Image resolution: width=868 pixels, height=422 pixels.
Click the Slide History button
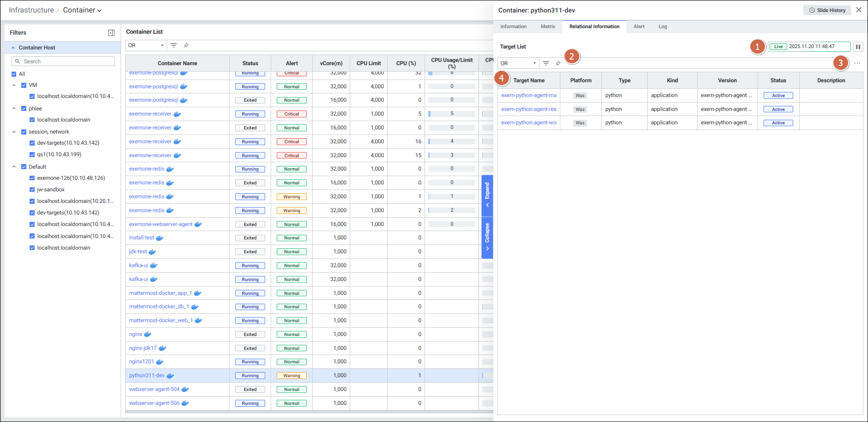(x=826, y=10)
